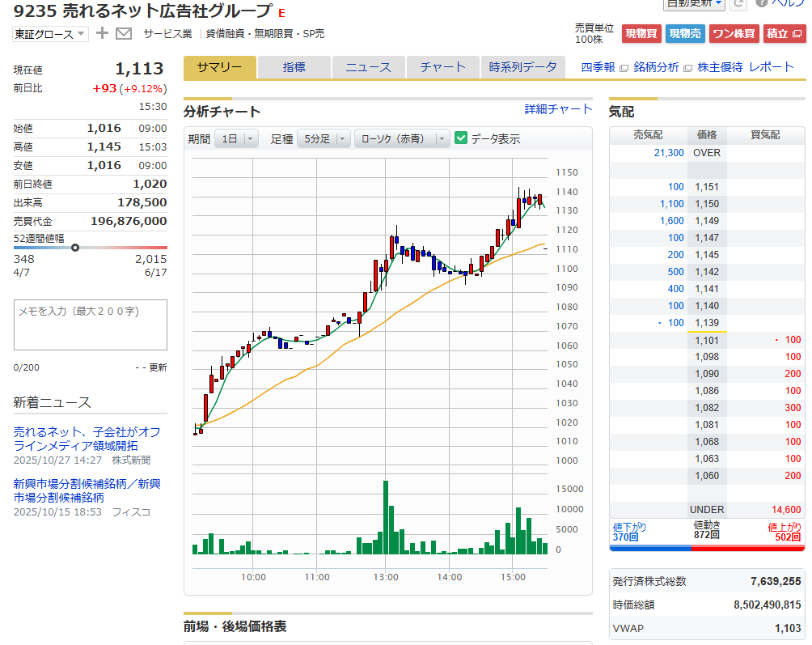The image size is (812, 645).
Task: Click the OVER sell quantity 21,300
Action: coord(669,153)
